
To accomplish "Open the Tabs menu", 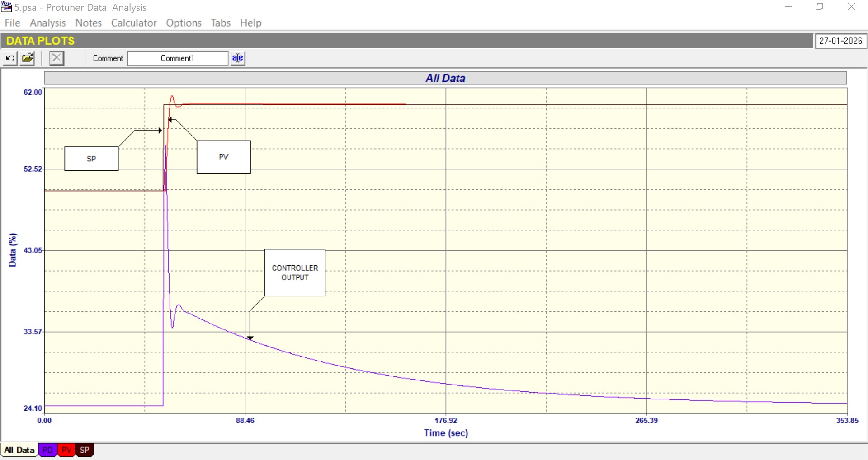I will (x=221, y=23).
